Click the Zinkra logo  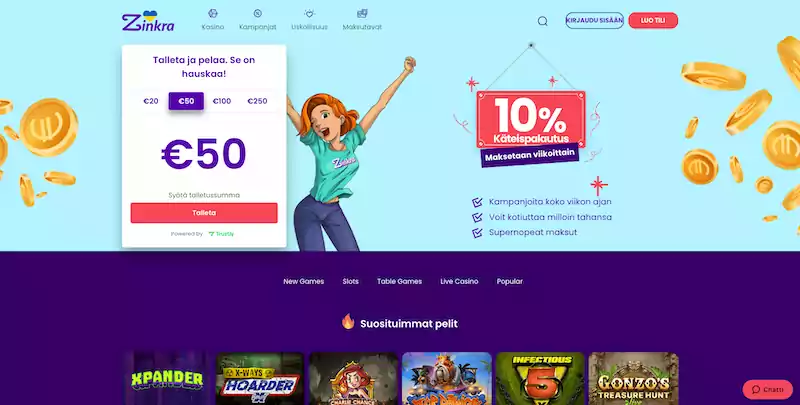(148, 21)
